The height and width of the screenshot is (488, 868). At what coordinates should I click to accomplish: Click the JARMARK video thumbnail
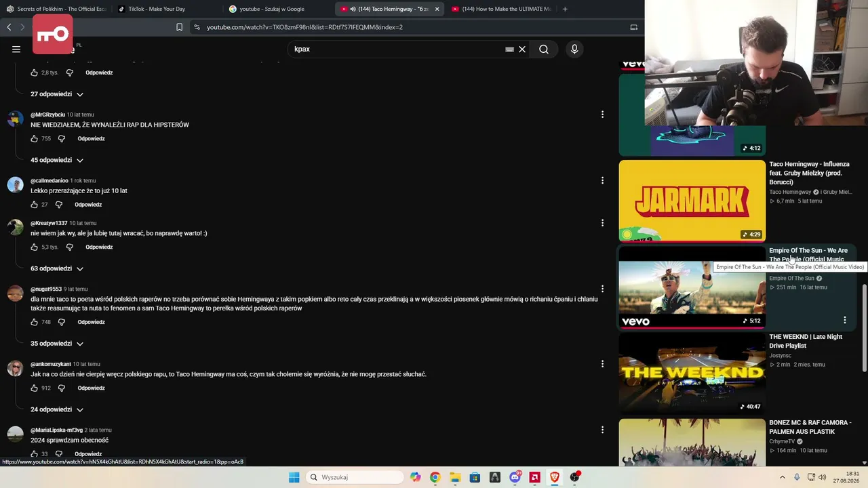click(x=692, y=201)
